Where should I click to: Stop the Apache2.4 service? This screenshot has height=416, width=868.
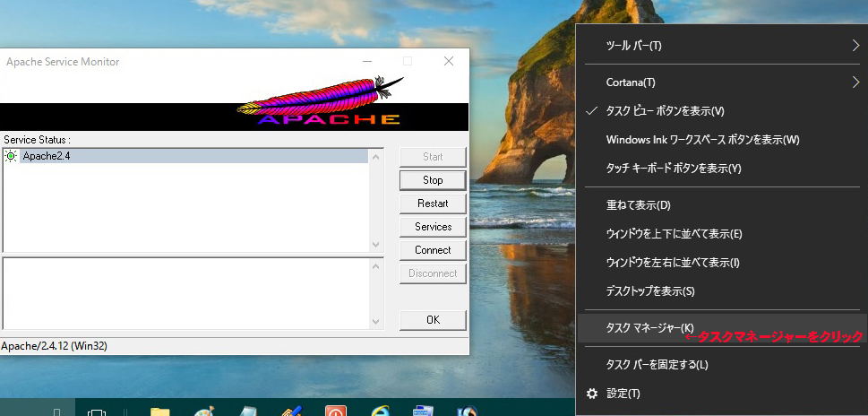point(433,180)
